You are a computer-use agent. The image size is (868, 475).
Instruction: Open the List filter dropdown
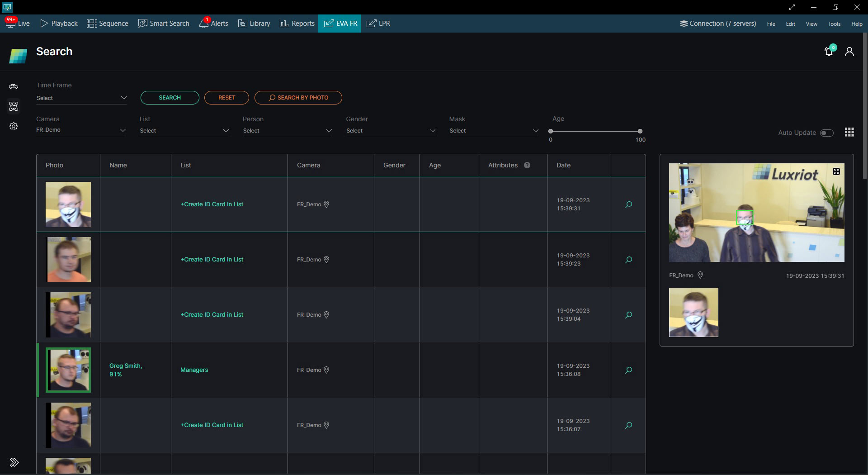(184, 131)
